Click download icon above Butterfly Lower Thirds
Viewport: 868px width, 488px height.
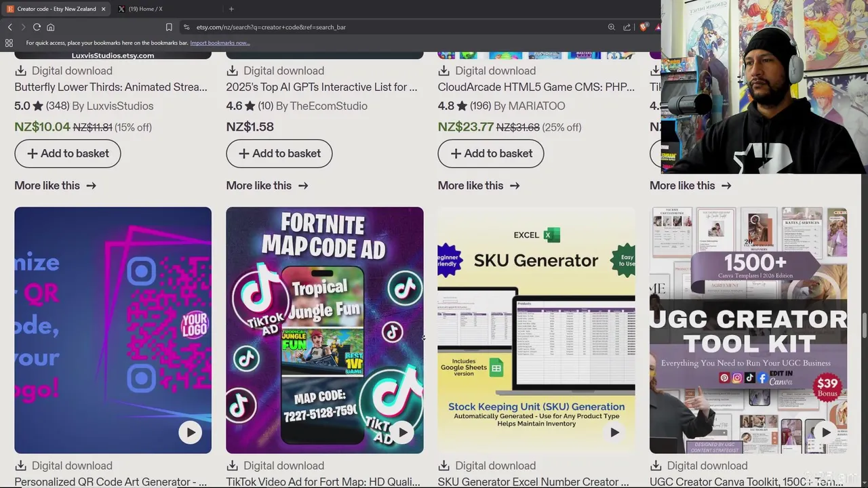(20, 70)
